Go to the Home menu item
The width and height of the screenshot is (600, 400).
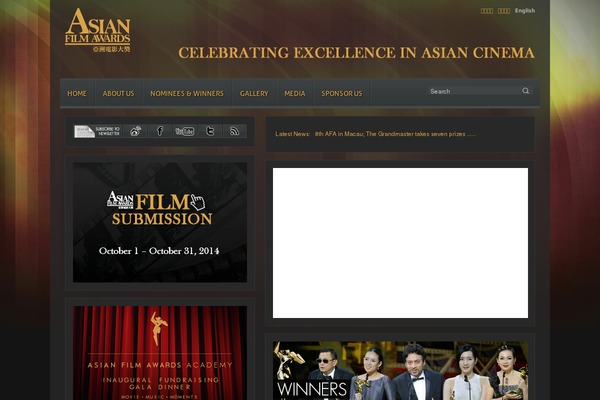tap(77, 93)
